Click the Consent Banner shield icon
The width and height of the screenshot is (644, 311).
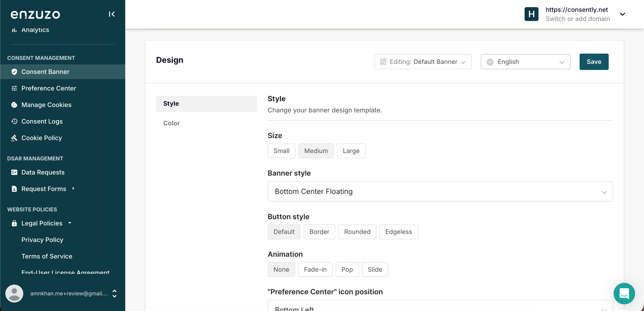tap(14, 72)
